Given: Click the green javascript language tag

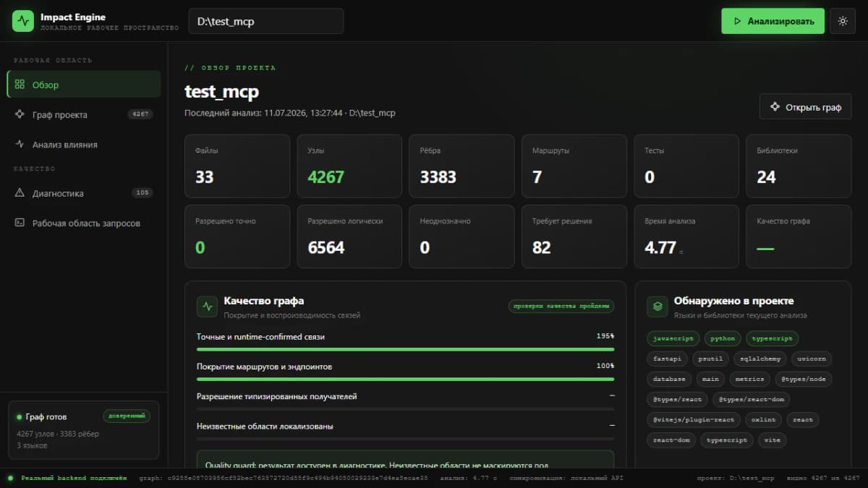Looking at the screenshot, I should pyautogui.click(x=673, y=338).
